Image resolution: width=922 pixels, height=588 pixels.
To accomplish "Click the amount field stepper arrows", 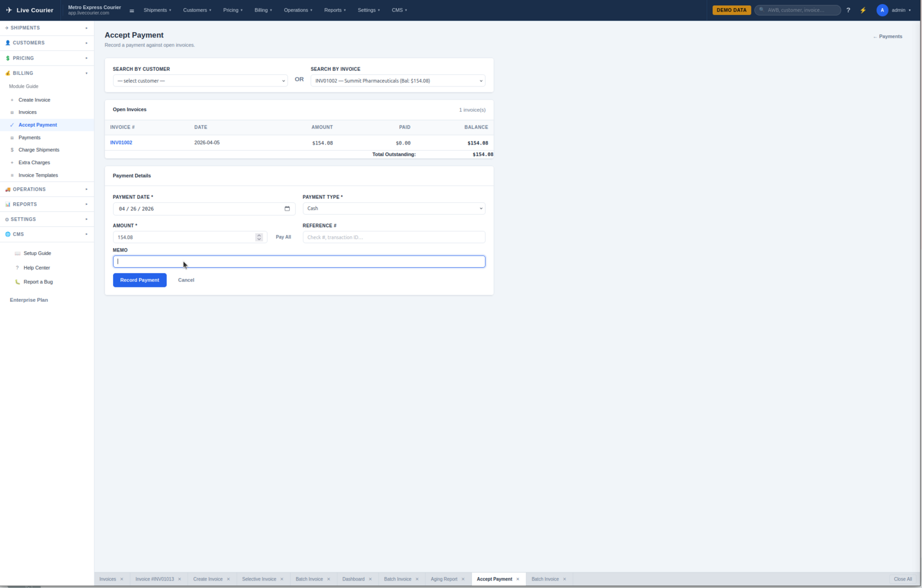I will (x=259, y=237).
